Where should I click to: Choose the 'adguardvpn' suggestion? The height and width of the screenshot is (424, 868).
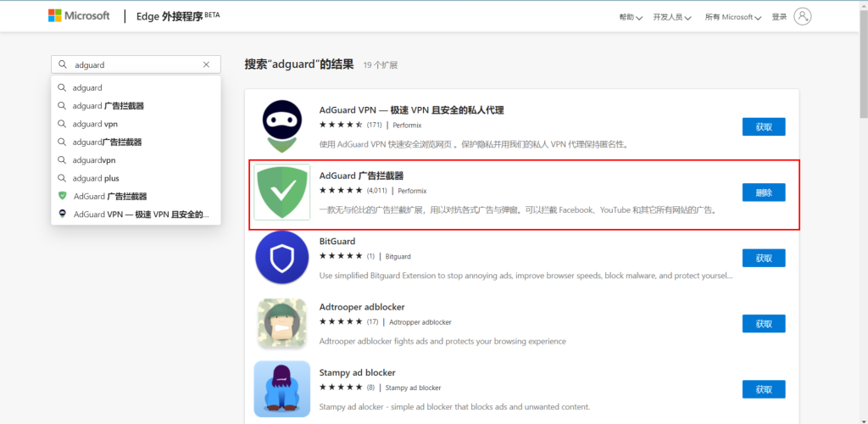click(x=136, y=160)
